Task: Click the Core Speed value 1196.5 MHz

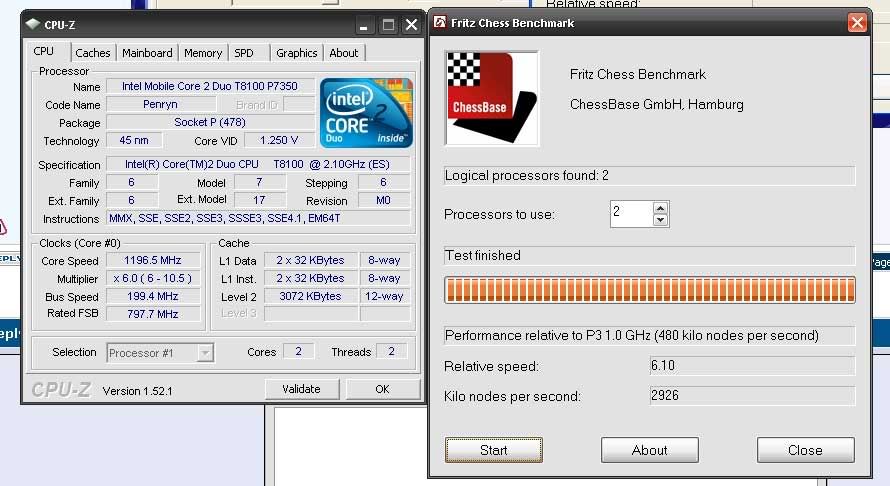Action: click(153, 261)
